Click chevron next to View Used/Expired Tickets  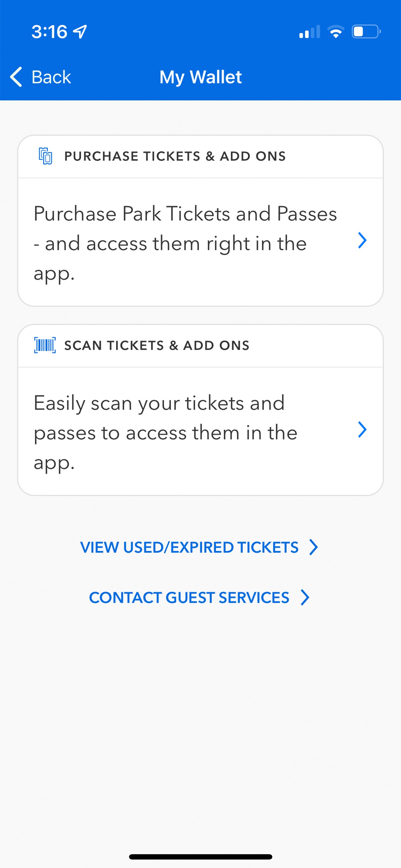coord(314,547)
